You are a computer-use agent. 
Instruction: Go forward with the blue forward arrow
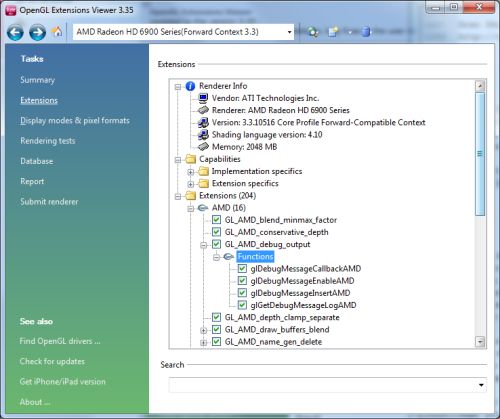pos(37,32)
